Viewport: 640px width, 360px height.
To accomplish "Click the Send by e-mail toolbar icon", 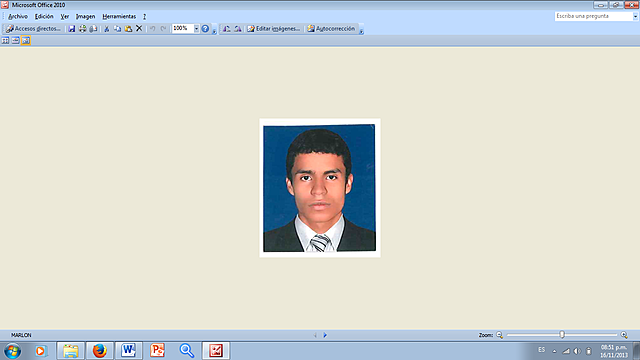I will coord(93,29).
